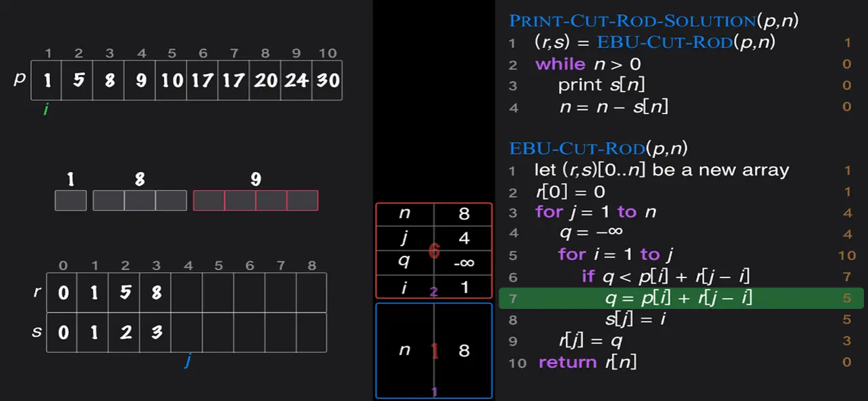The image size is (868, 401).
Task: Click the return r[n] statement on line 10
Action: (x=587, y=362)
